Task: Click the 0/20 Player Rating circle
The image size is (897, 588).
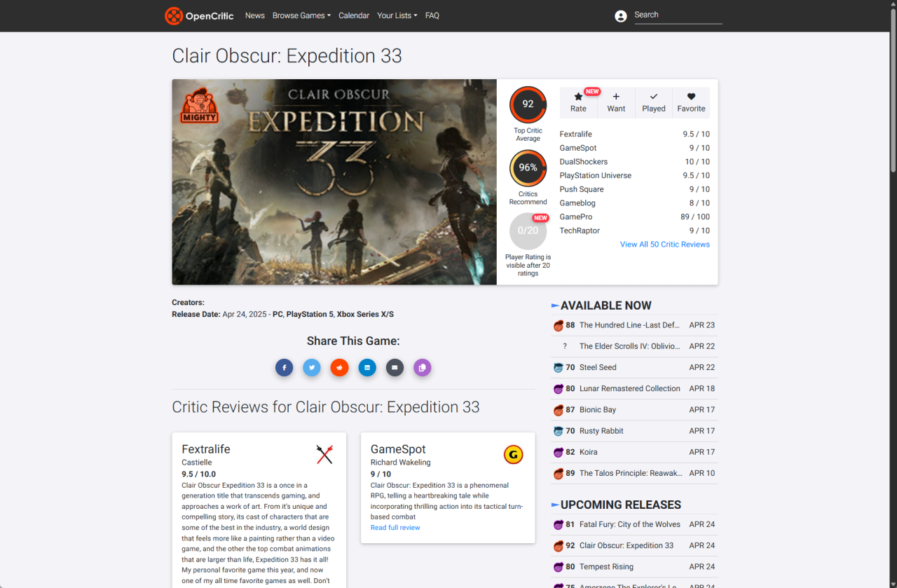Action: 528,231
